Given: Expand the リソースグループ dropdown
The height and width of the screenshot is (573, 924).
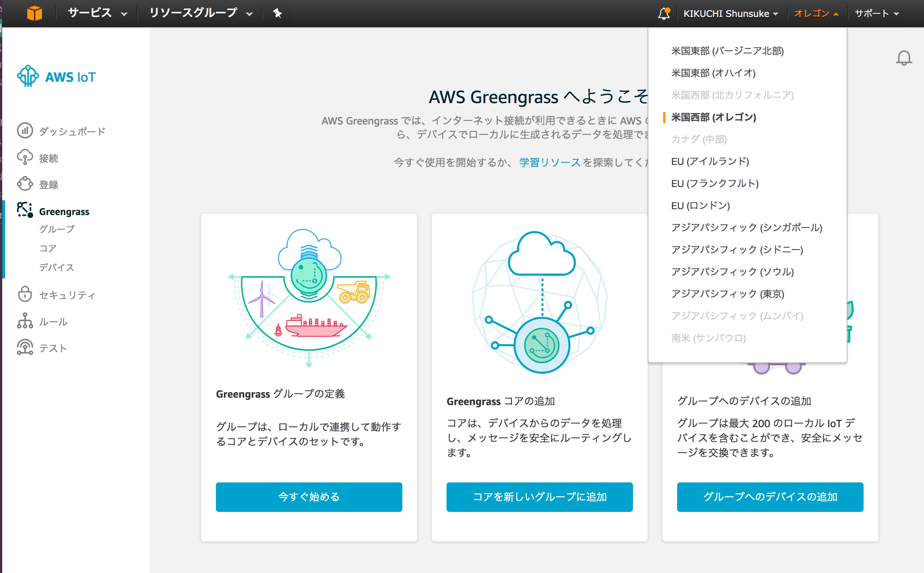Looking at the screenshot, I should 201,13.
